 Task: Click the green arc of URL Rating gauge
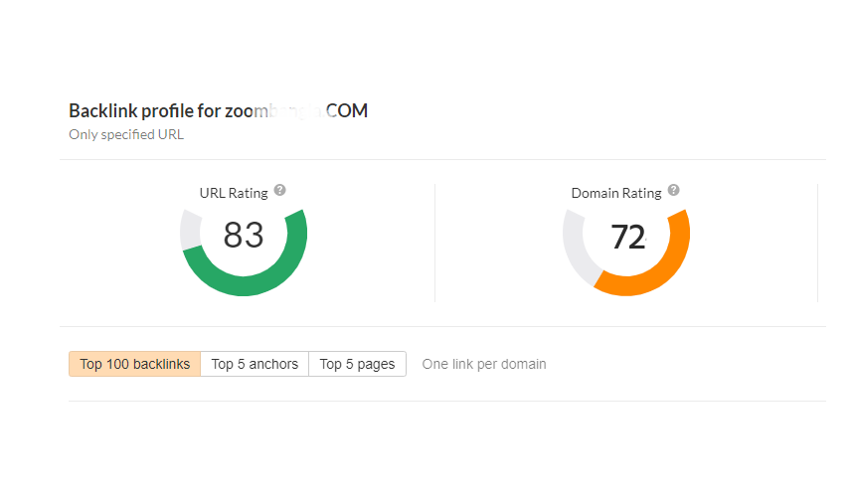coord(244,285)
